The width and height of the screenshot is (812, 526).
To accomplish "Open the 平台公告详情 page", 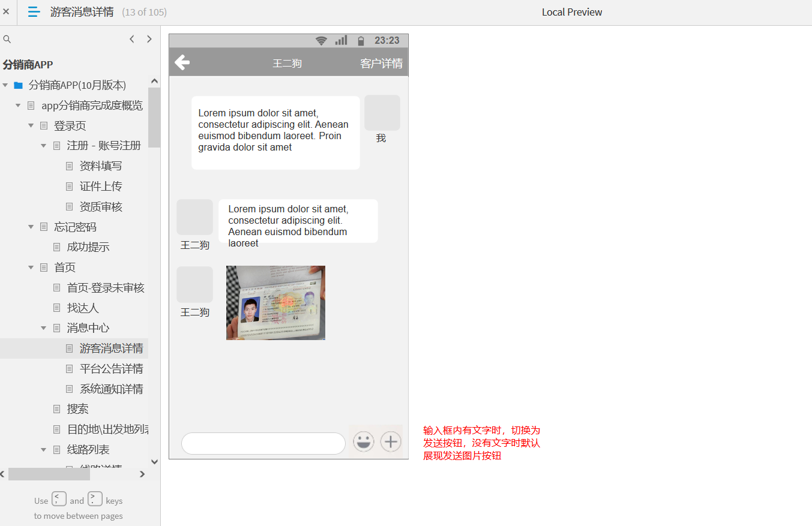I will click(x=112, y=369).
